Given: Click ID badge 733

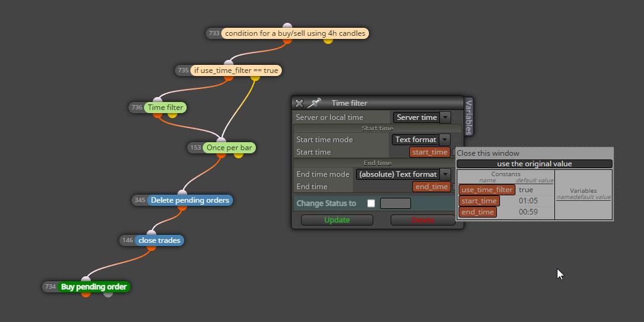Looking at the screenshot, I should pos(214,33).
